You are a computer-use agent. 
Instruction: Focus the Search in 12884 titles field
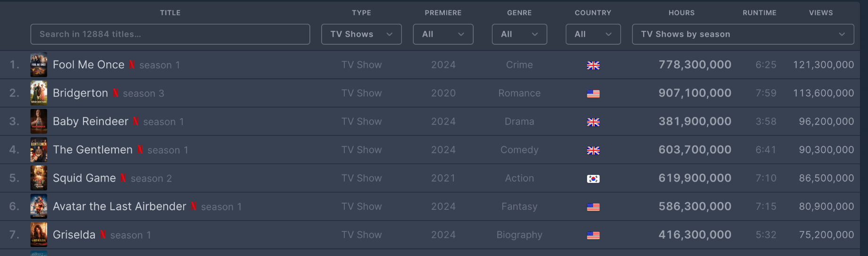coord(170,34)
